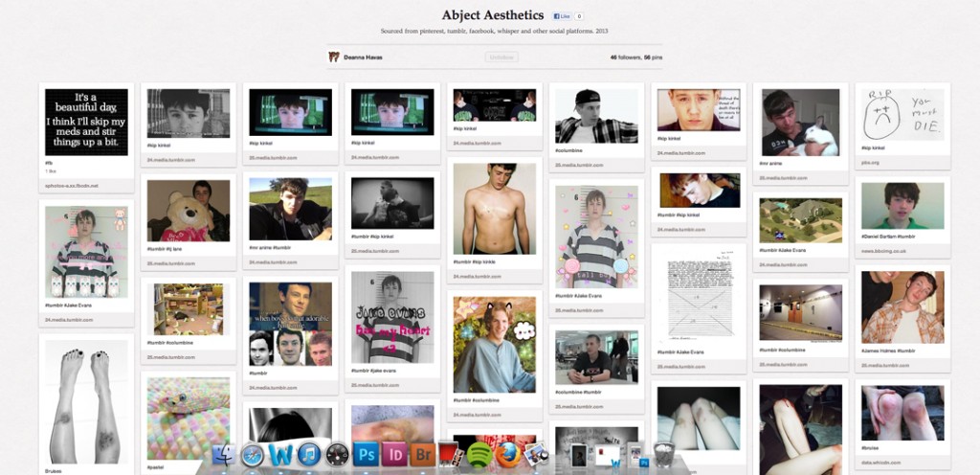Screen dimensions: 980x475
Task: Open the "Jake evans has my heart" image pin
Action: coord(391,317)
